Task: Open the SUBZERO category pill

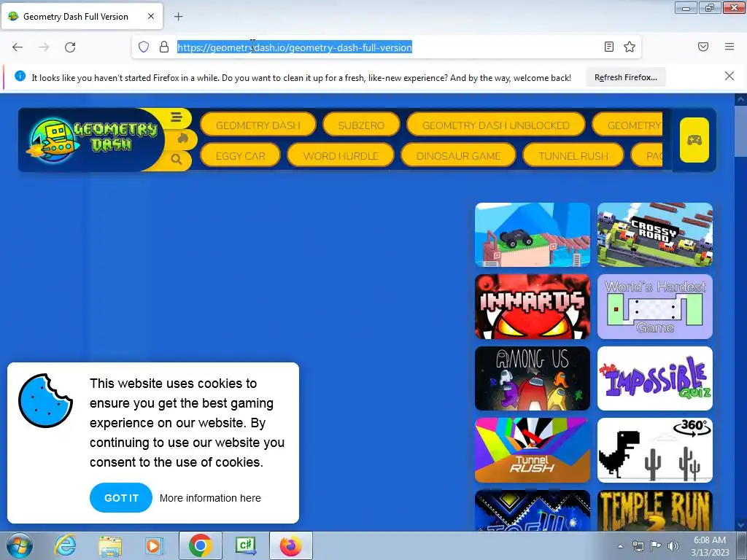Action: point(361,125)
